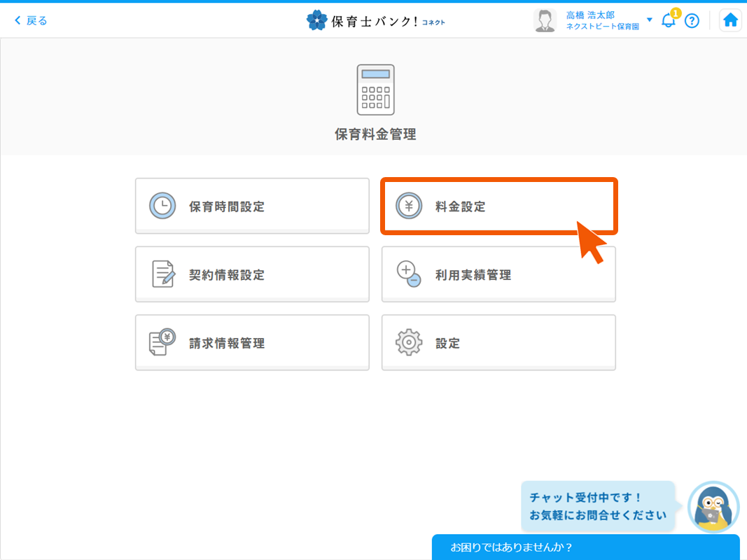The image size is (747, 560).
Task: Go back using 戻る link
Action: (32, 20)
